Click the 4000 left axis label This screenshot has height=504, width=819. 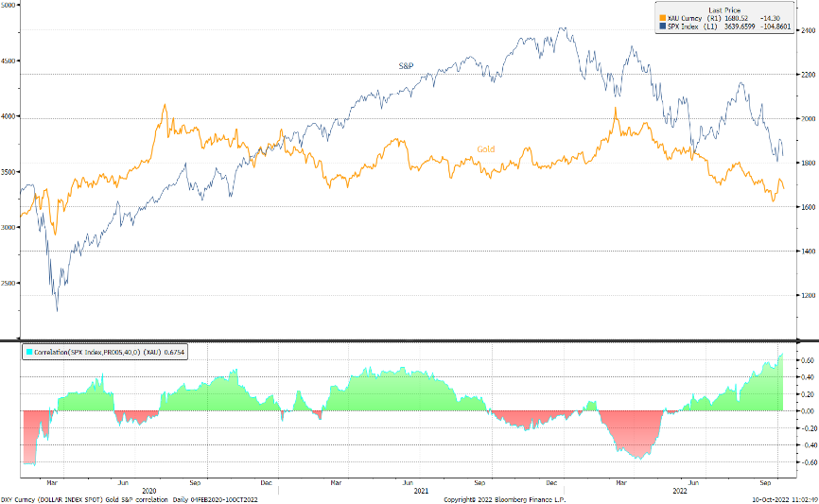[8, 116]
